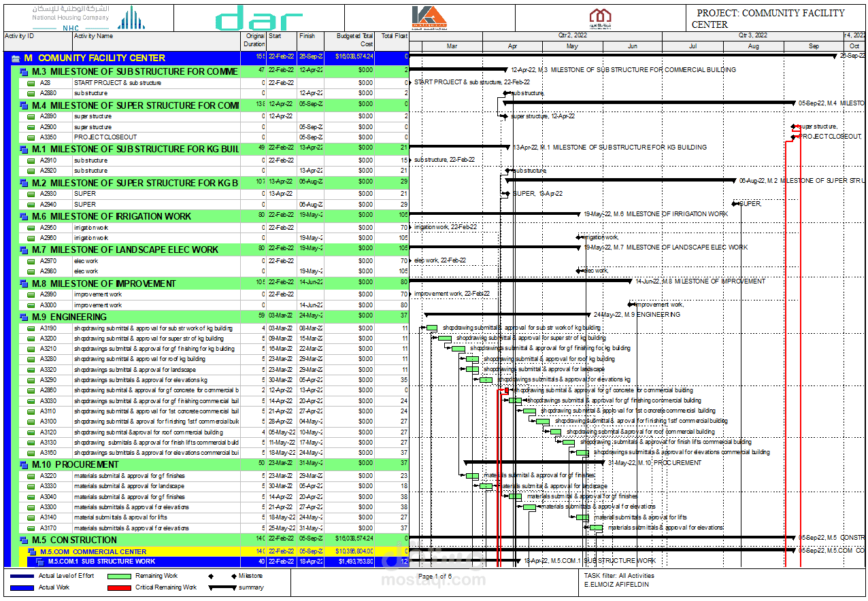Screen dimensions: 868x601
Task: Click the Qtr 2, 2022 timescale header
Action: pyautogui.click(x=572, y=35)
